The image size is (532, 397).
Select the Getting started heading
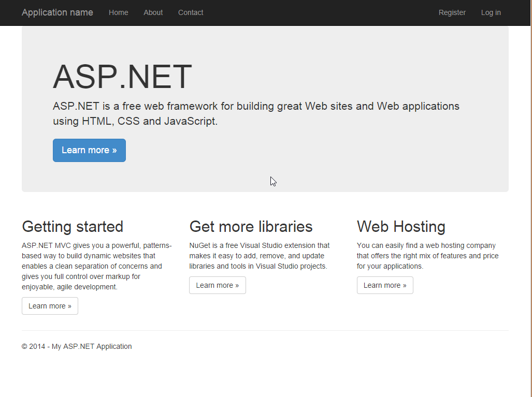(x=73, y=226)
